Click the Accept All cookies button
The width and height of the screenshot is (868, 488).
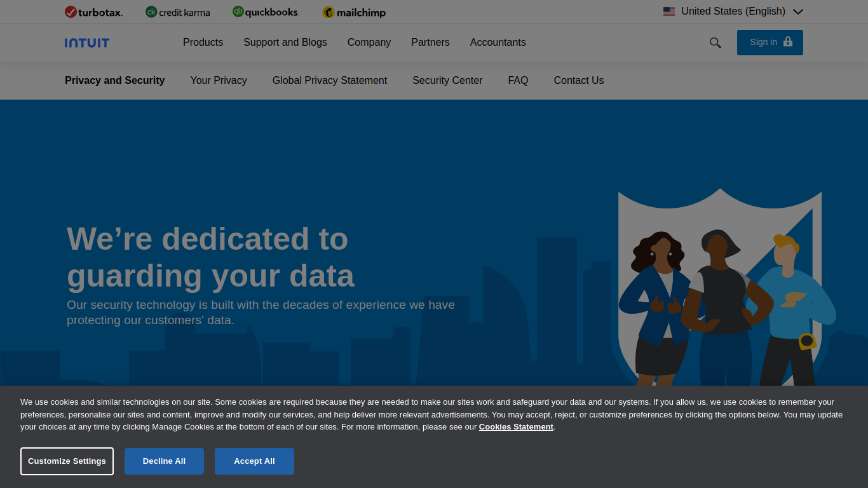pyautogui.click(x=254, y=461)
